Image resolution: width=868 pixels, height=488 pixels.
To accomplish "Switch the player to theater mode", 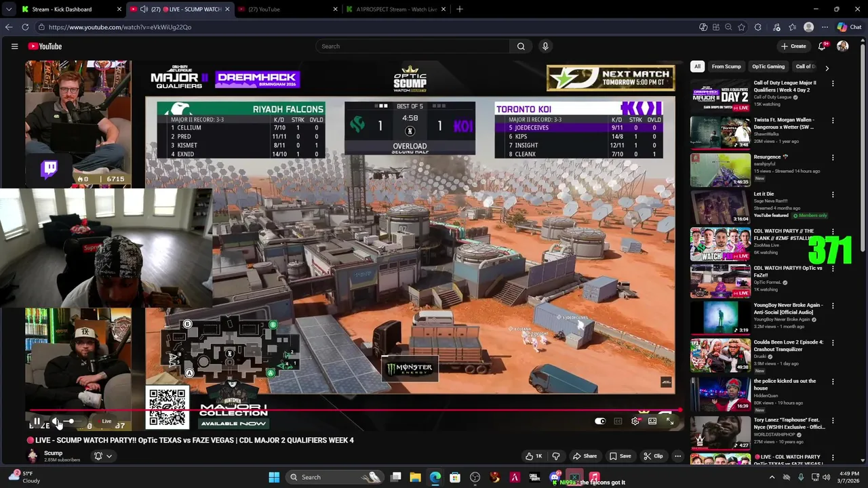I will [652, 421].
